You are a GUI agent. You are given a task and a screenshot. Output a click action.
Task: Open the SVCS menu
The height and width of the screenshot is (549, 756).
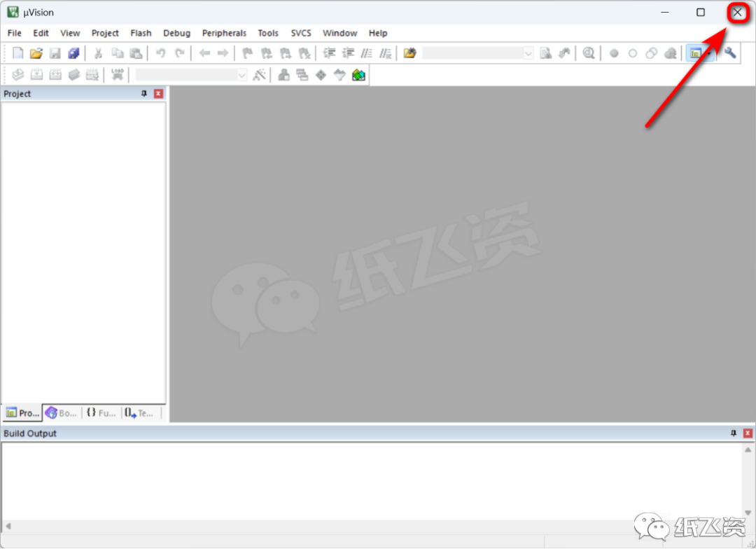[x=301, y=33]
